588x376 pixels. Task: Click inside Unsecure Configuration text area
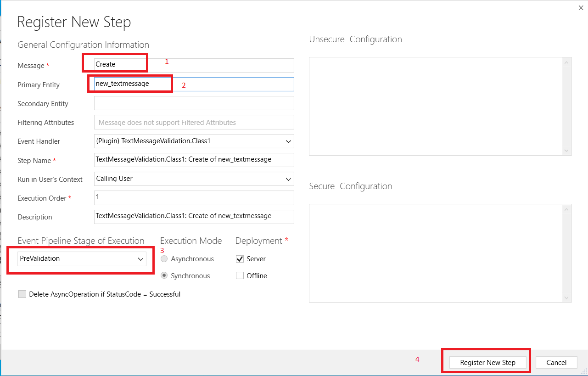[x=436, y=106]
